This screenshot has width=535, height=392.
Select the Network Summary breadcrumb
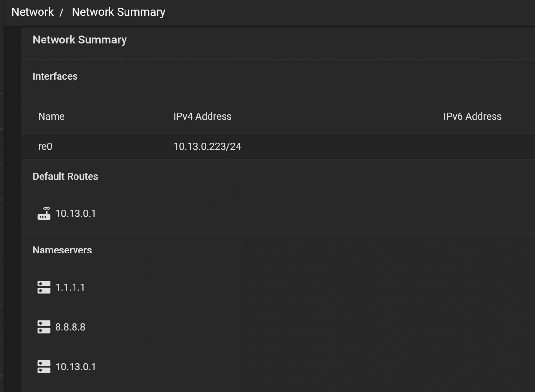pyautogui.click(x=119, y=12)
